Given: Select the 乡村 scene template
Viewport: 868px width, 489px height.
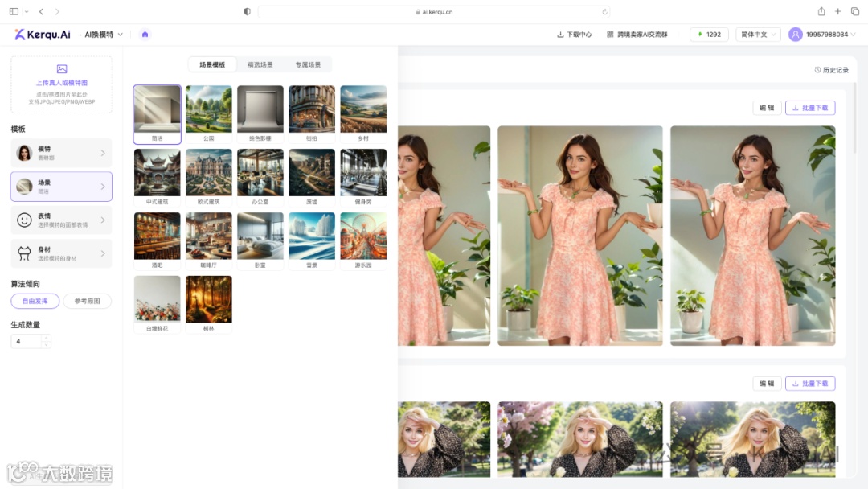Looking at the screenshot, I should 363,114.
